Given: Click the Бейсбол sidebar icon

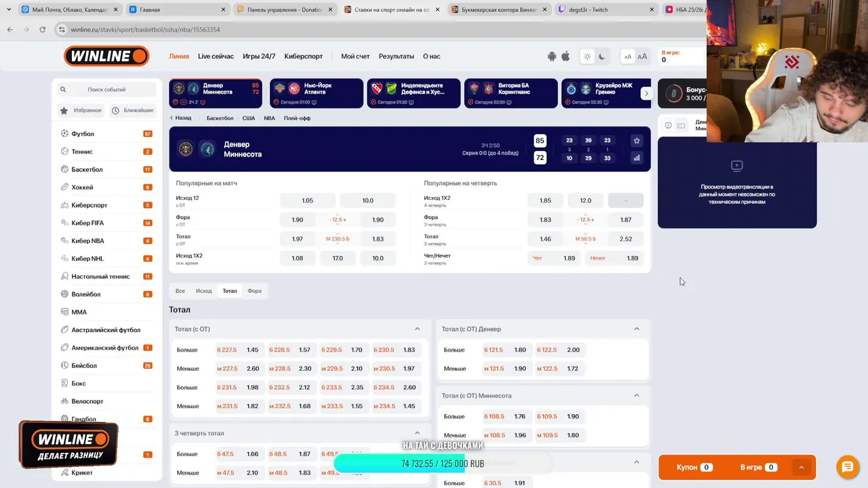Looking at the screenshot, I should (64, 365).
